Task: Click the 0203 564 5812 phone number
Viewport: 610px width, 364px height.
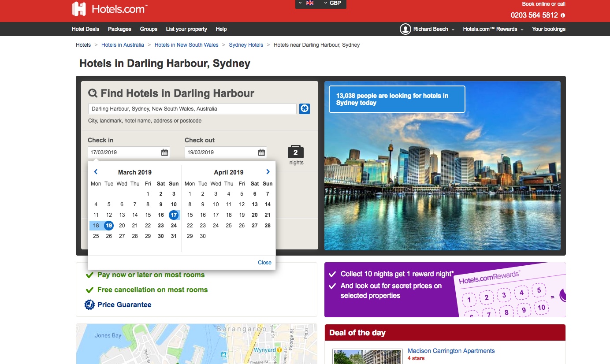Action: coord(534,15)
